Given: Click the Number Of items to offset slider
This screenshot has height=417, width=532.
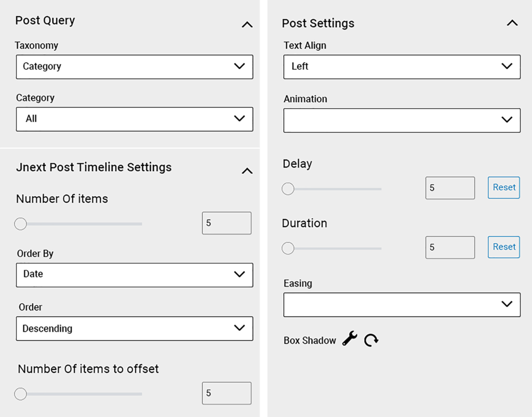Looking at the screenshot, I should click(78, 394).
